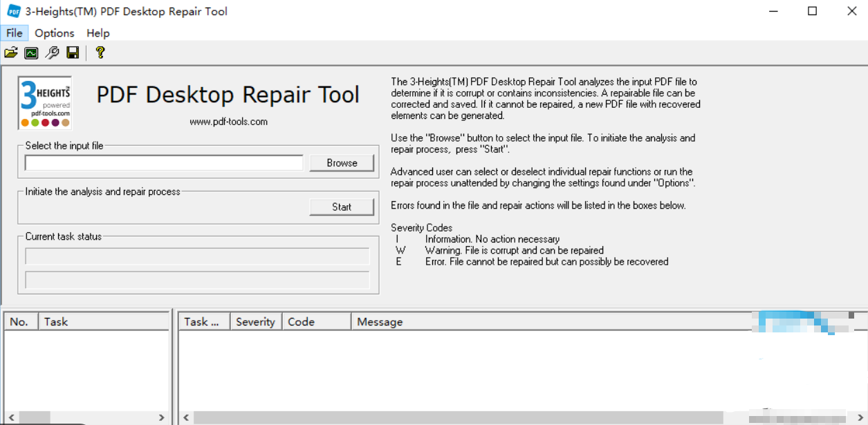
Task: Click the Message column header
Action: [379, 322]
